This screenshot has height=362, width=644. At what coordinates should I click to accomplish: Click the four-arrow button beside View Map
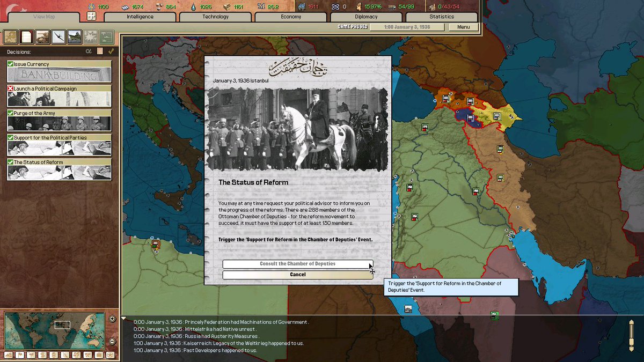pyautogui.click(x=91, y=17)
